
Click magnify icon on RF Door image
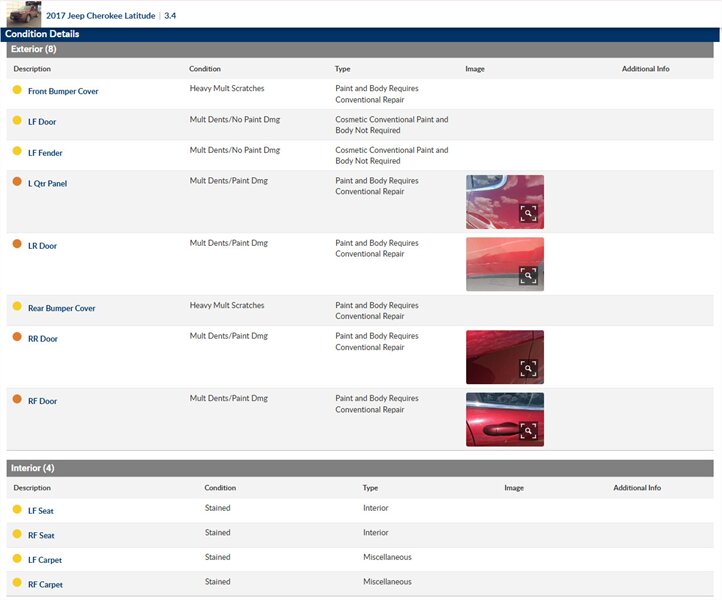528,431
